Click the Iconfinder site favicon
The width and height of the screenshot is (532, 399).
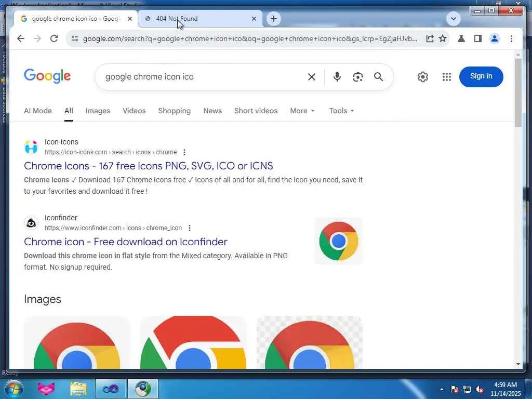(x=31, y=223)
